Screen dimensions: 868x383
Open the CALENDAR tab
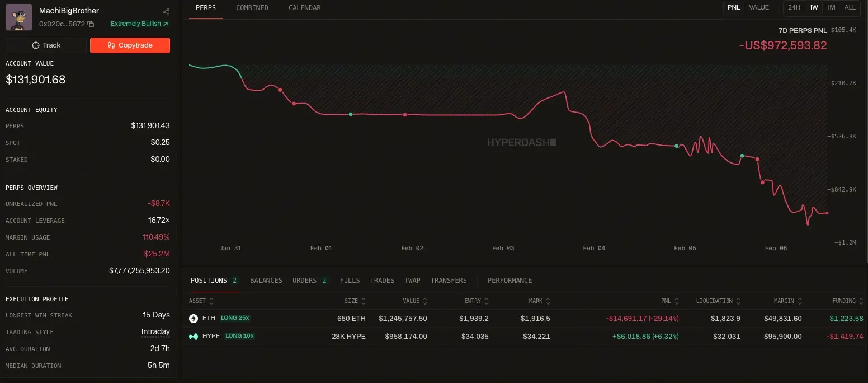[305, 8]
